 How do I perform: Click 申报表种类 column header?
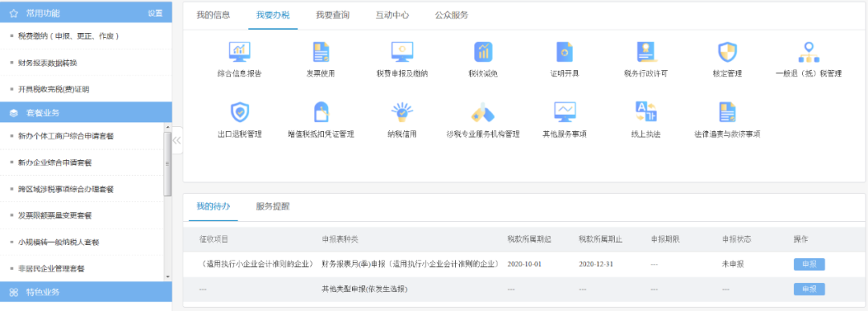tap(340, 239)
